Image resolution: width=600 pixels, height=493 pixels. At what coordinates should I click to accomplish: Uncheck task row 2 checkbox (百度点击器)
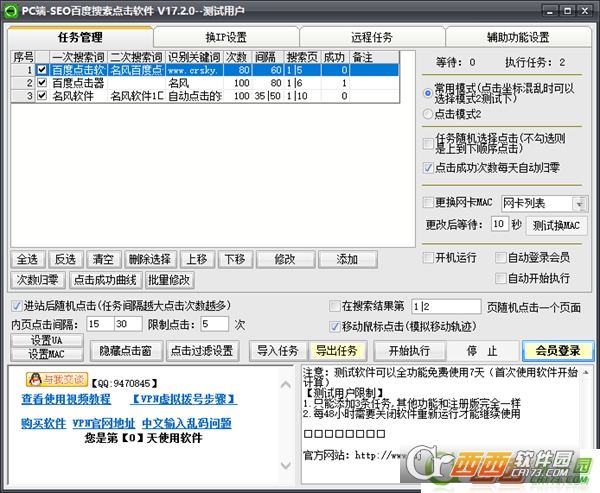pos(42,83)
